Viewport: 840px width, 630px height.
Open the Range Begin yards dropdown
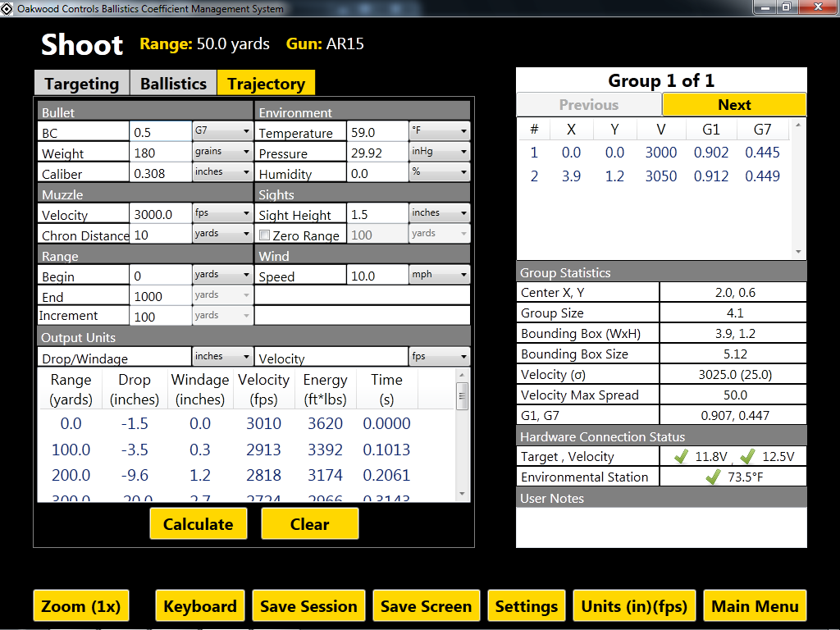pos(222,275)
